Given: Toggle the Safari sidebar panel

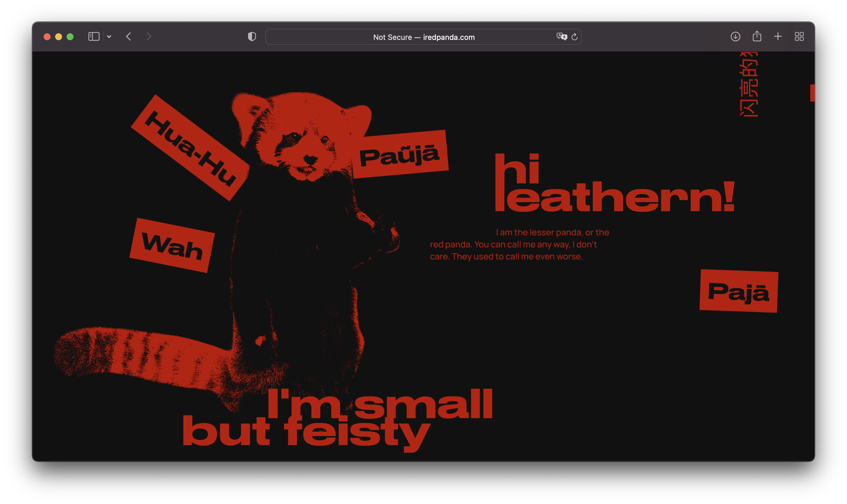Looking at the screenshot, I should (x=93, y=37).
